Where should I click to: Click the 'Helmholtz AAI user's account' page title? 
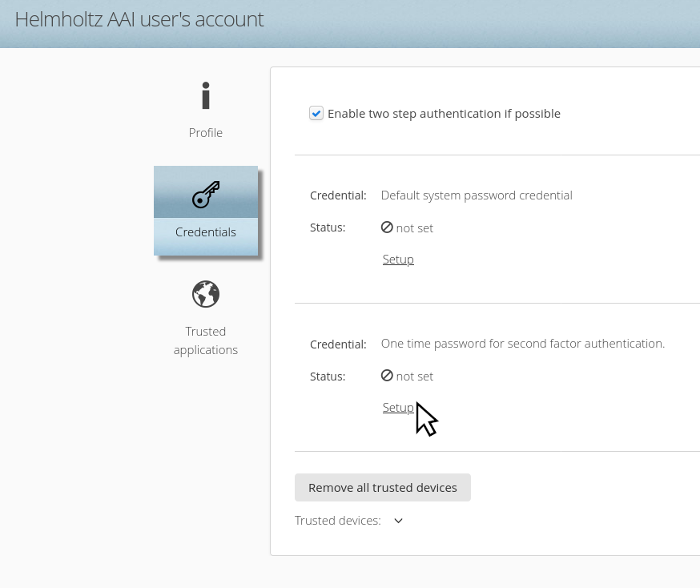point(139,19)
